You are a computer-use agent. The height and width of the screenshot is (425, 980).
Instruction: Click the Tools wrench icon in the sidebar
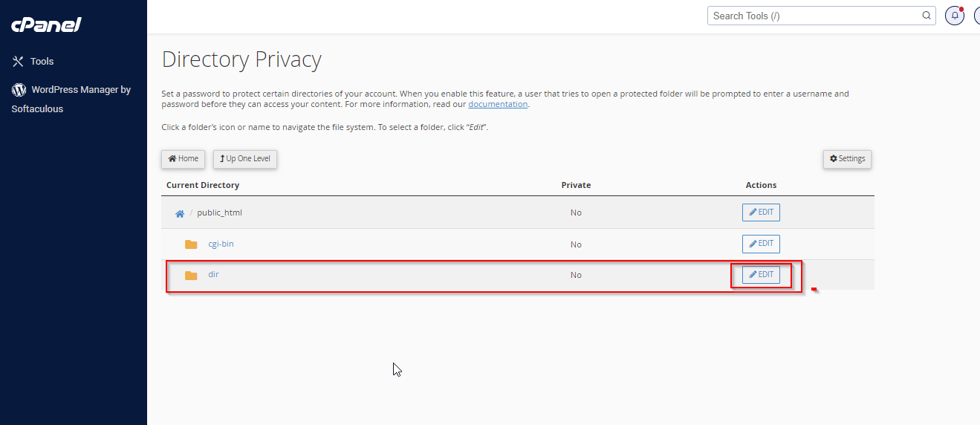point(19,62)
